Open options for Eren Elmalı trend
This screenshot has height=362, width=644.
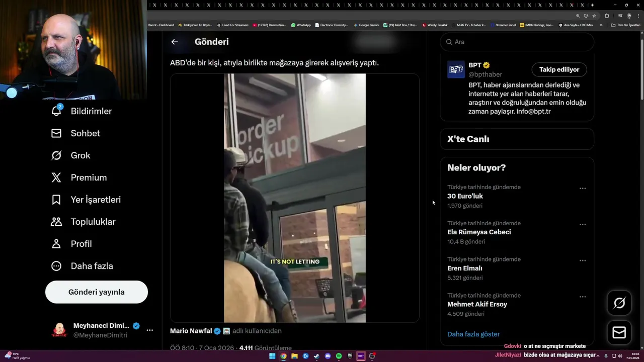click(583, 261)
